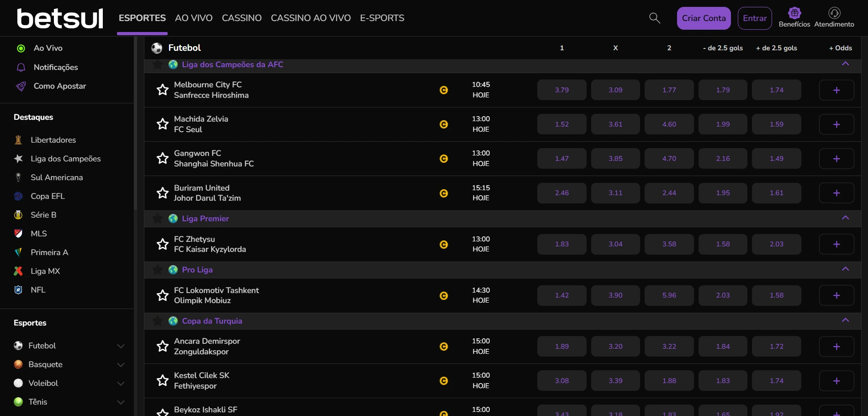The image size is (868, 416).
Task: Click the Série B crest icon
Action: point(18,215)
